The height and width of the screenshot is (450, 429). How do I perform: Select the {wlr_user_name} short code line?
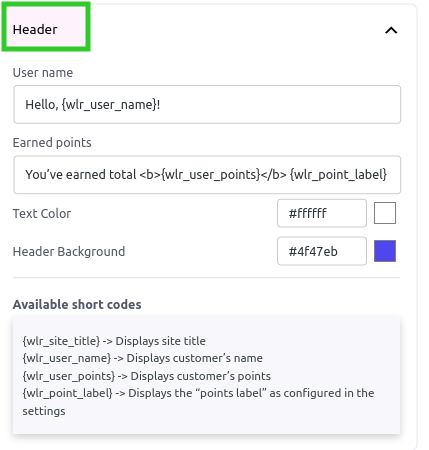coord(142,358)
